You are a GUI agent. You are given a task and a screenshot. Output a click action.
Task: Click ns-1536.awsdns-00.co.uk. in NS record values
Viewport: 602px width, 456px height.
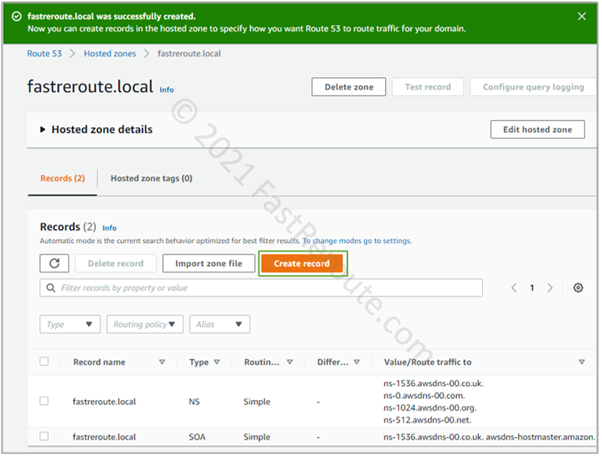click(x=433, y=383)
